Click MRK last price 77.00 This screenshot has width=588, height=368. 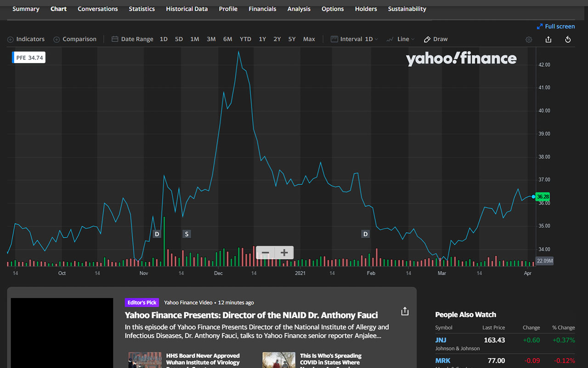point(496,361)
